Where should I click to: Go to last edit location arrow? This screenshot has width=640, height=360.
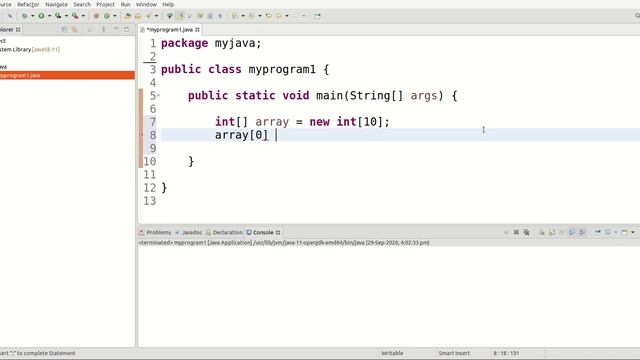pyautogui.click(x=269, y=16)
